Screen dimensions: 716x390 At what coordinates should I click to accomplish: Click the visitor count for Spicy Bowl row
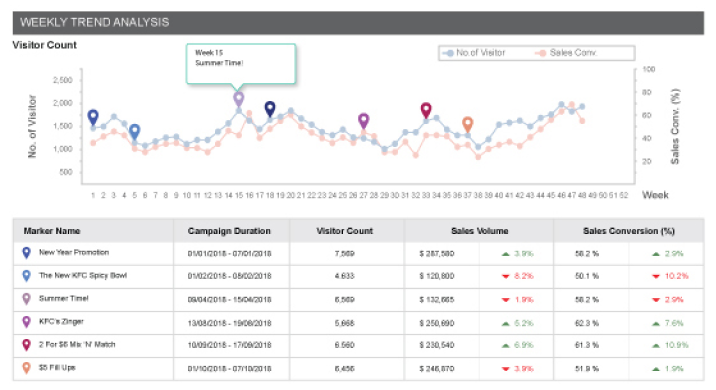[x=345, y=277]
